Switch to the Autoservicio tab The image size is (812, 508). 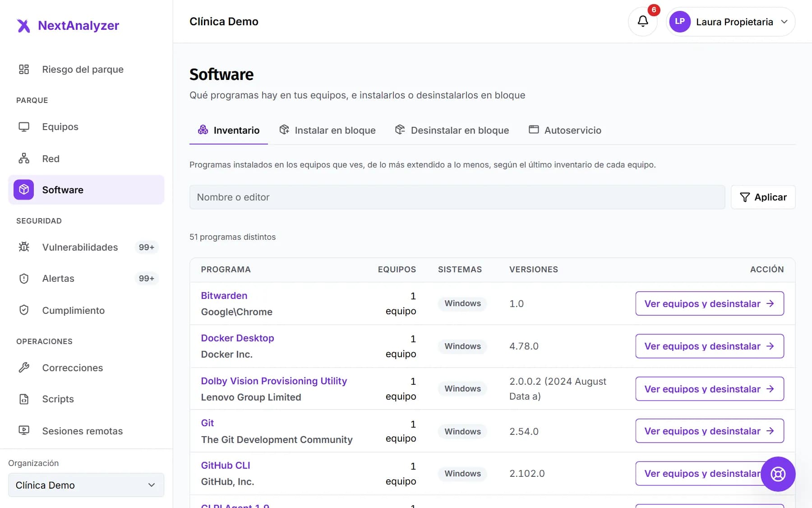click(565, 130)
